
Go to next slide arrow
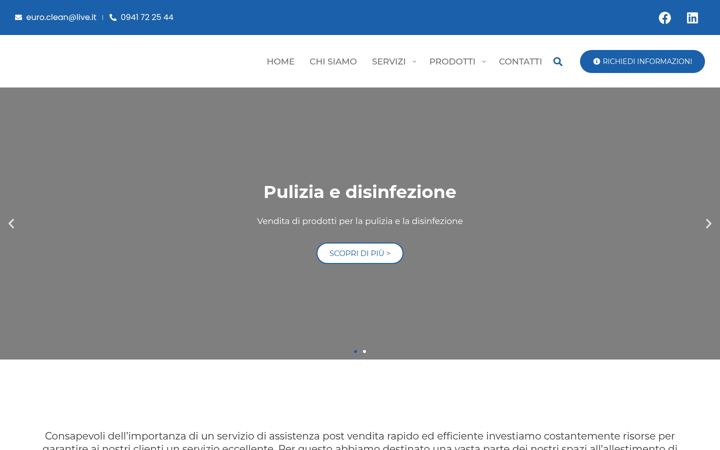(x=708, y=224)
